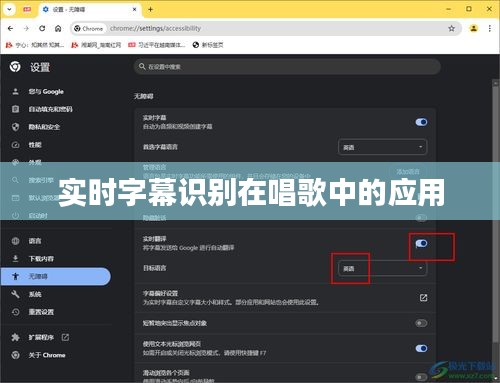Select the 设置 - 无障碍 tab
The width and height of the screenshot is (500, 383).
[x=89, y=9]
